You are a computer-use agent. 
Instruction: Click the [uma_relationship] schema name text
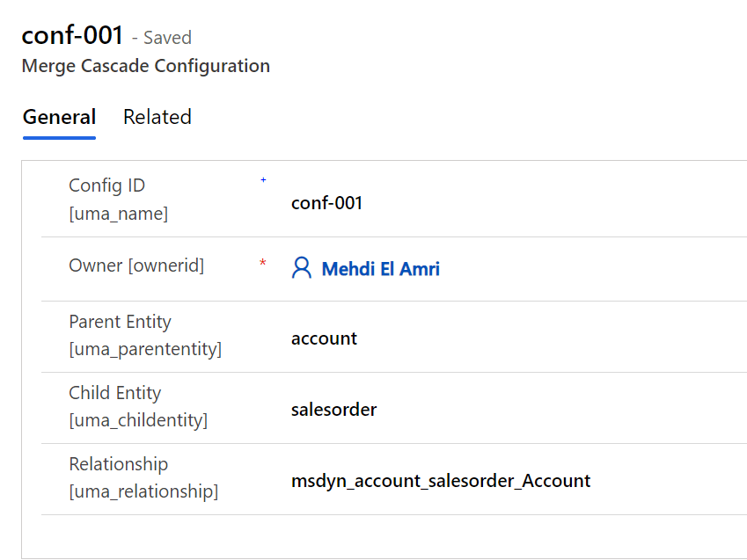143,491
